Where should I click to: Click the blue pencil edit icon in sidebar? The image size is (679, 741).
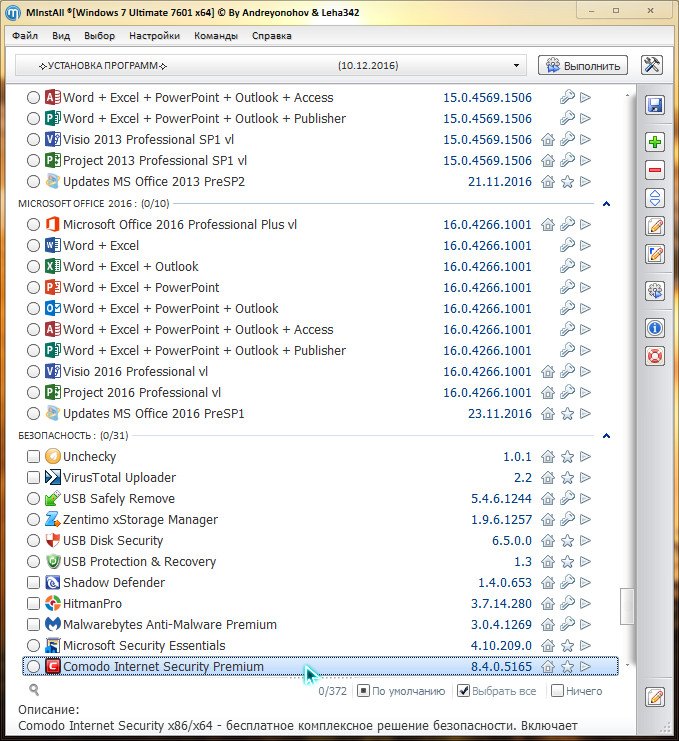(x=654, y=254)
